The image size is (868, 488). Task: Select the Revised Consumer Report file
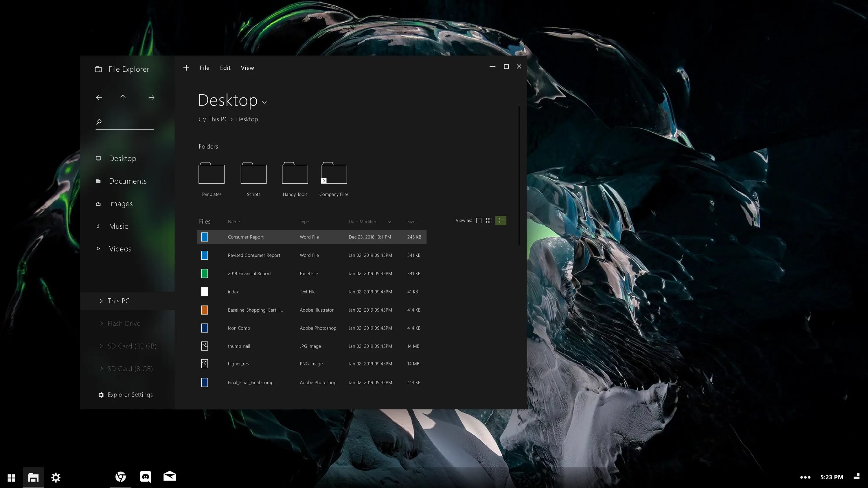tap(254, 255)
